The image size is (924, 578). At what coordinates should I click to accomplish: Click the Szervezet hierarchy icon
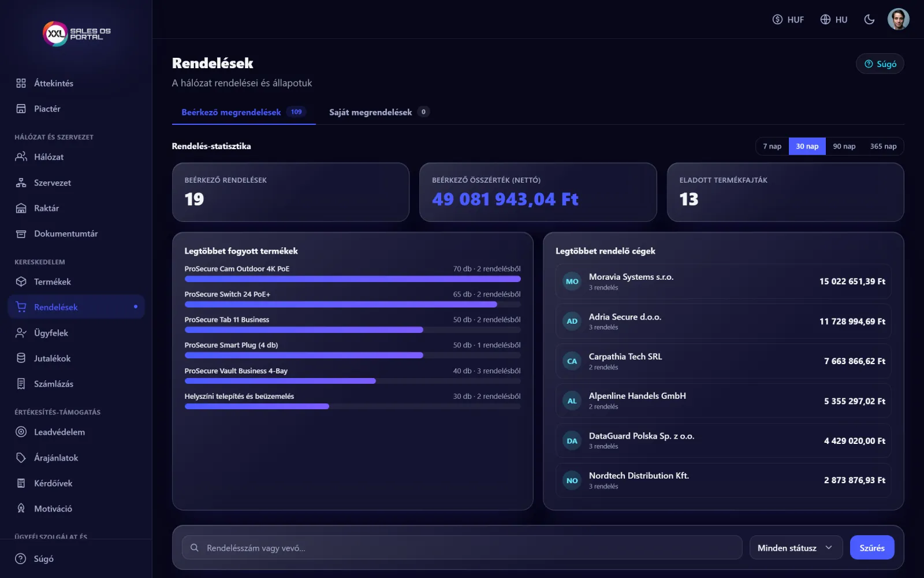21,183
